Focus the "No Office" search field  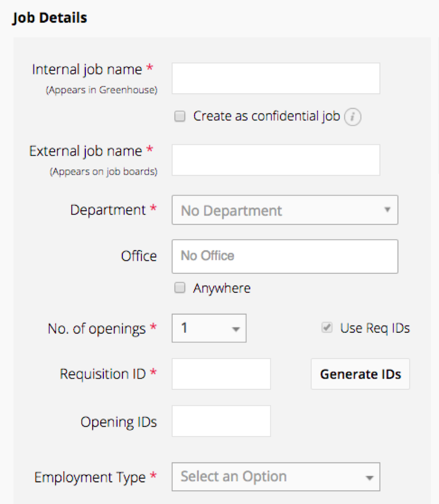pyautogui.click(x=285, y=257)
